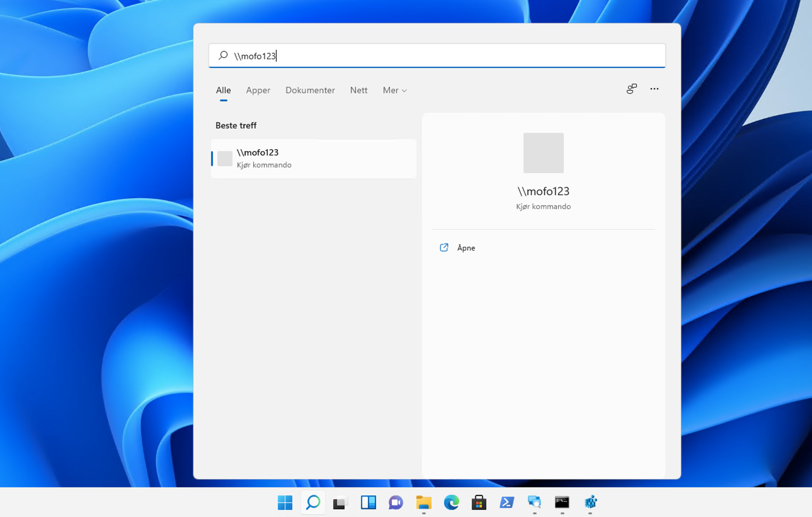Open the Registry Editor taskbar icon
Viewport: 812px width, 517px height.
590,503
